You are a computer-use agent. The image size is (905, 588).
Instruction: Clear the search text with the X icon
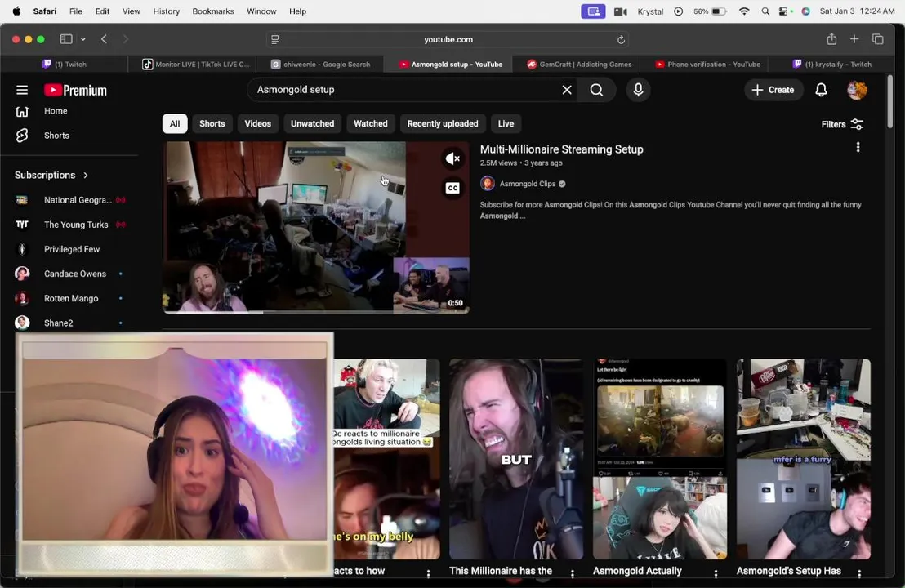[x=567, y=90]
